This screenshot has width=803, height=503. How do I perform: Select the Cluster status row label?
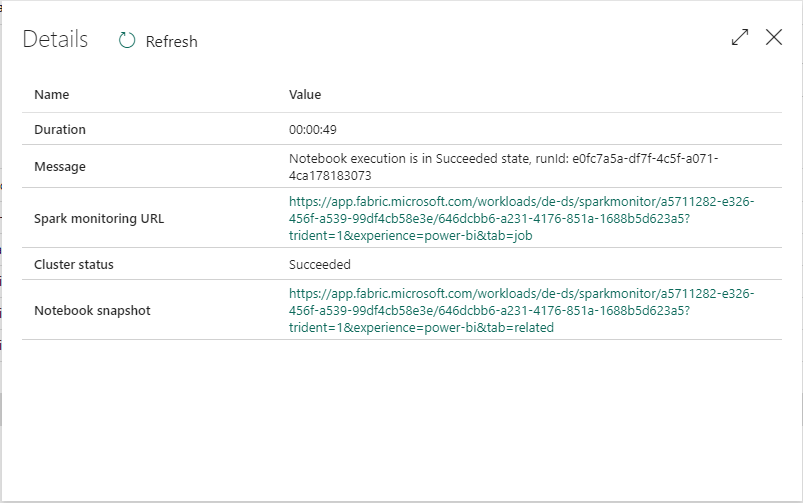[74, 265]
